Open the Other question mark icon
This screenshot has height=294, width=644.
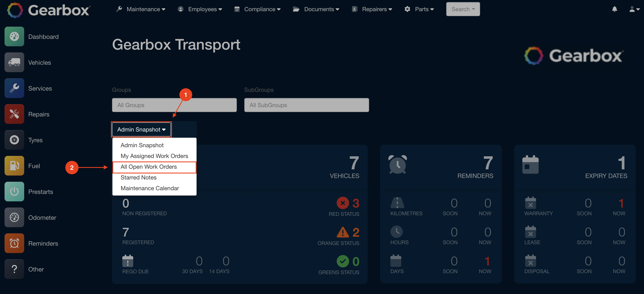[14, 269]
